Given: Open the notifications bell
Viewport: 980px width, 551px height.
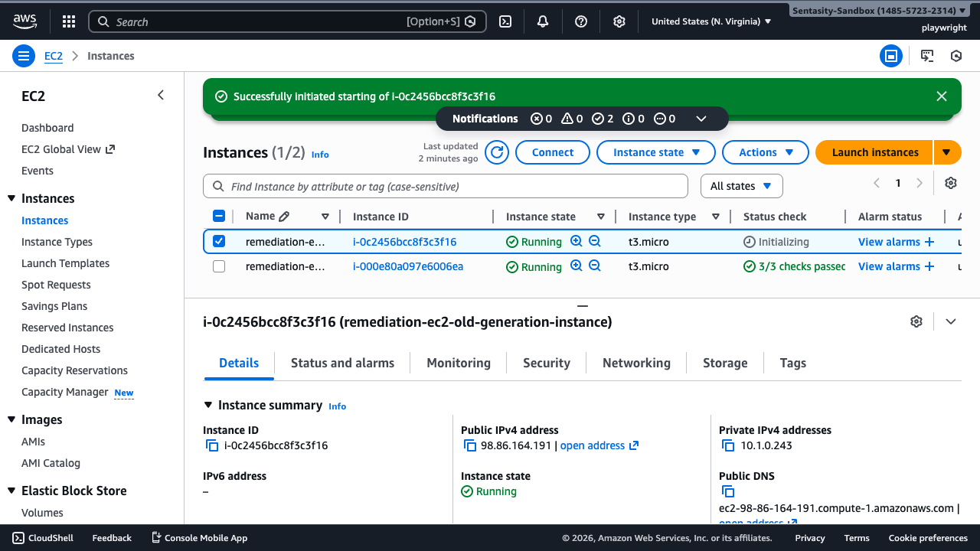Looking at the screenshot, I should pyautogui.click(x=543, y=21).
